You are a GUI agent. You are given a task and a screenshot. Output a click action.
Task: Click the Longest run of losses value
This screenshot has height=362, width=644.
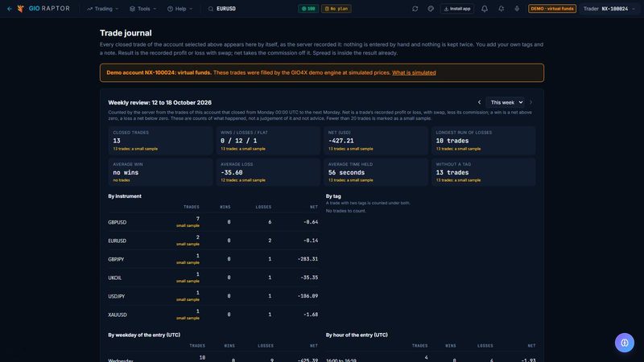tap(452, 141)
